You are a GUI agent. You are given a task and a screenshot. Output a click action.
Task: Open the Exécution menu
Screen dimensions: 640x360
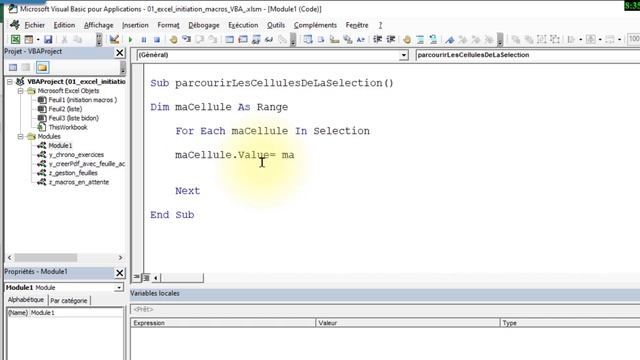(243, 25)
